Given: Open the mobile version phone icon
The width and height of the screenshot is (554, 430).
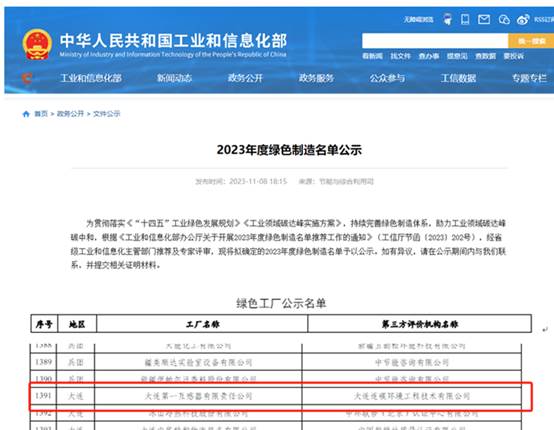Looking at the screenshot, I should 465,19.
